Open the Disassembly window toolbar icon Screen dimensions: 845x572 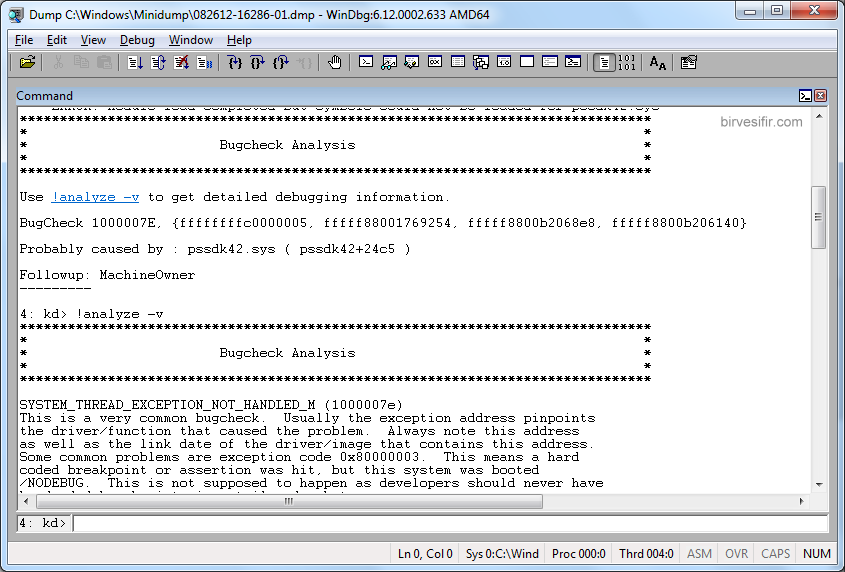[x=504, y=63]
